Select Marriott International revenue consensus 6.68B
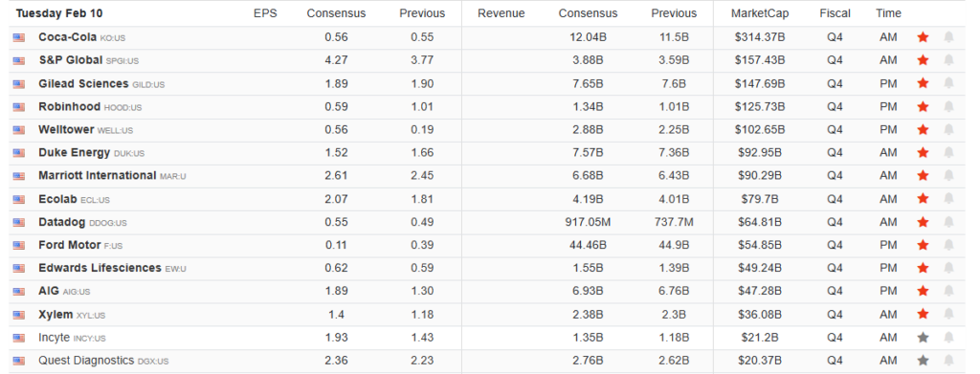 [x=589, y=176]
